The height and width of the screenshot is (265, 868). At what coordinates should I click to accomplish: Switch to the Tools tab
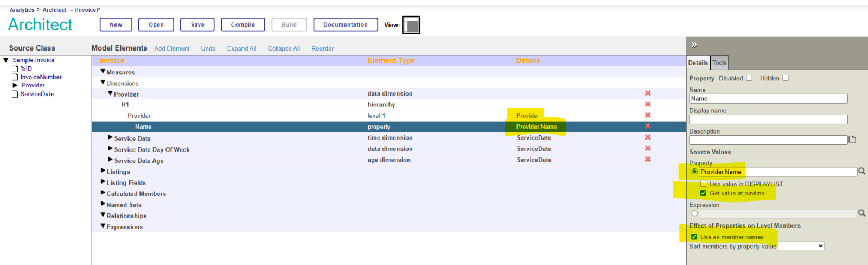[x=719, y=63]
